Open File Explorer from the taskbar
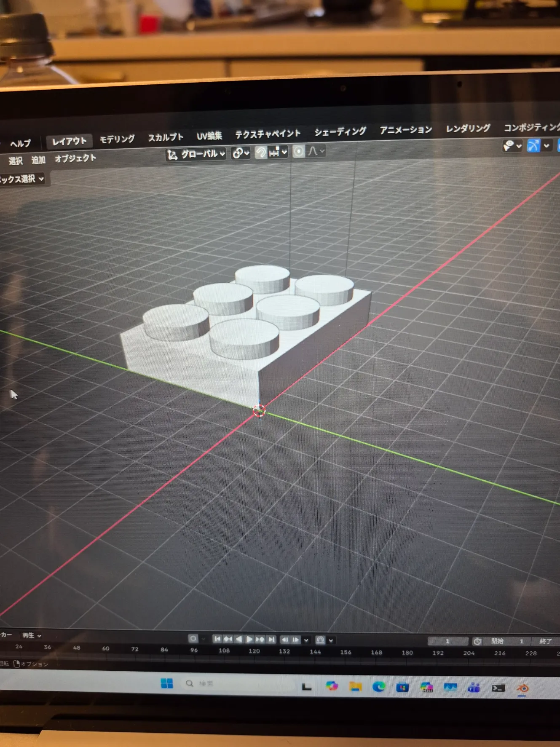This screenshot has width=560, height=747. coord(355,687)
